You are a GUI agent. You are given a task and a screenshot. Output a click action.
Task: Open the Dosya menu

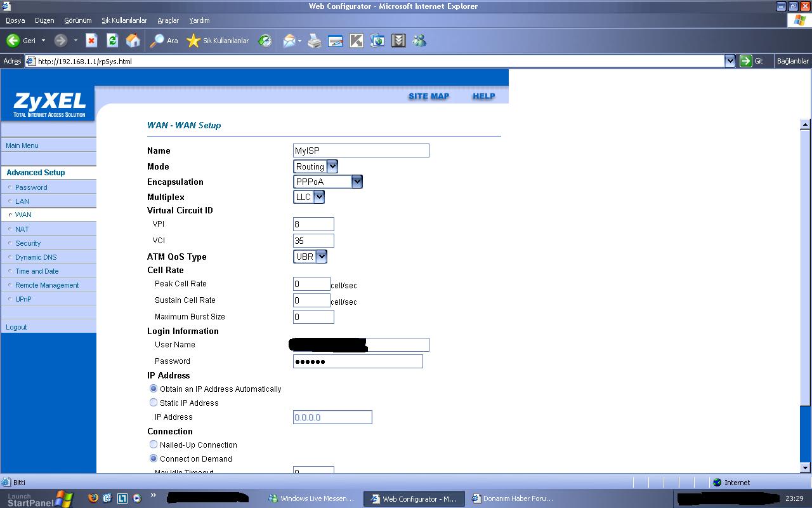click(15, 20)
